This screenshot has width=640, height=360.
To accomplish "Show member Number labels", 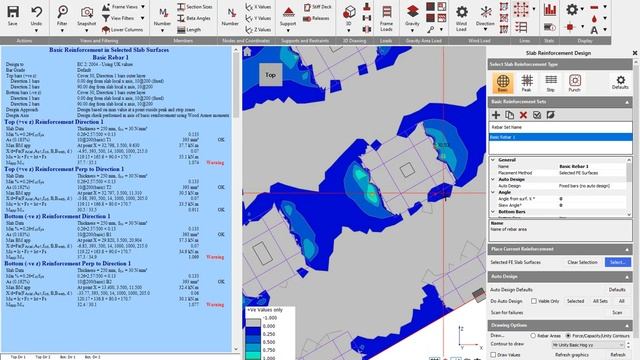I will tap(162, 16).
